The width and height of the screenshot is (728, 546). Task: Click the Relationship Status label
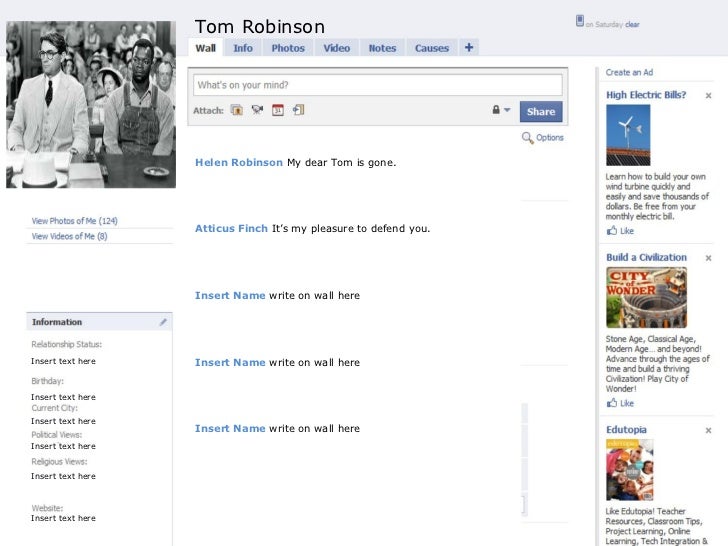click(67, 344)
